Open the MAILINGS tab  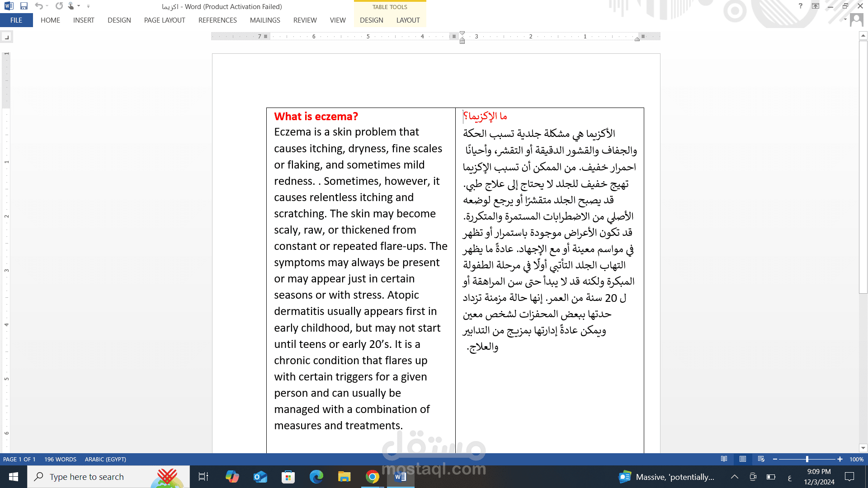(265, 20)
